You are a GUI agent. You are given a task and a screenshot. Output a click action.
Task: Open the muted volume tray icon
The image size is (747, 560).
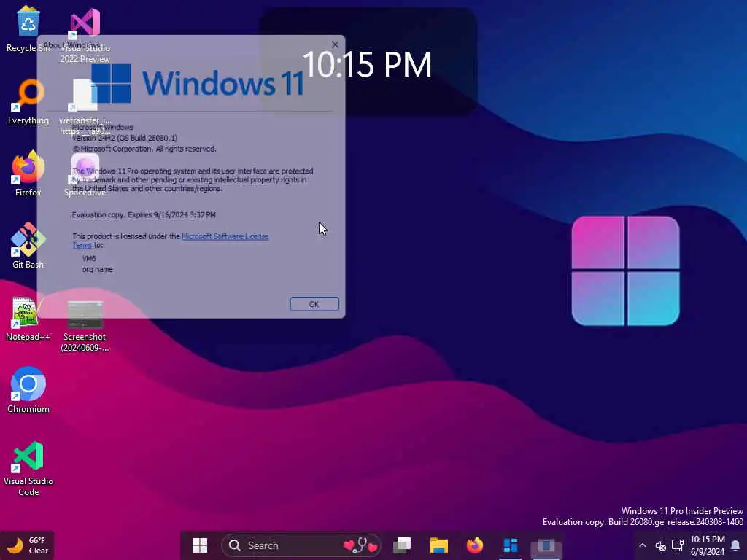(661, 545)
